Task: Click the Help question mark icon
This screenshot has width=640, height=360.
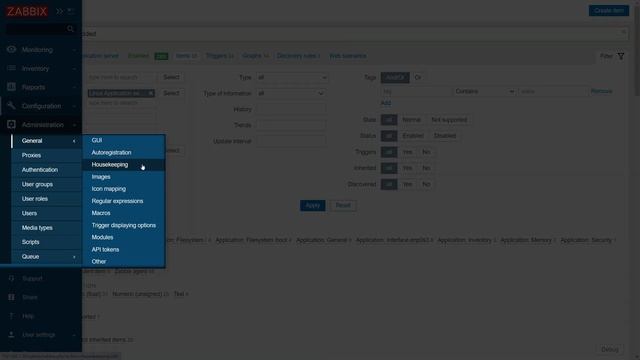Action: tap(11, 316)
